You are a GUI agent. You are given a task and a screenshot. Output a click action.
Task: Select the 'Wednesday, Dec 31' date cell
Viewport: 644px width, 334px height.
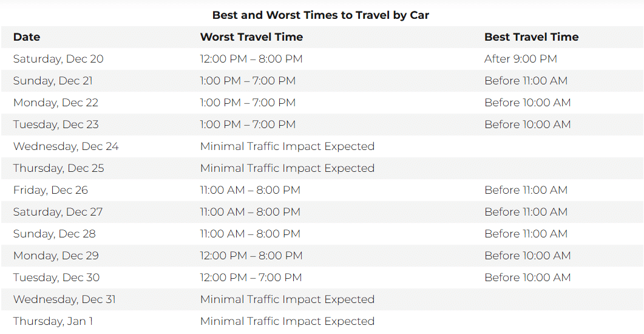(x=64, y=299)
